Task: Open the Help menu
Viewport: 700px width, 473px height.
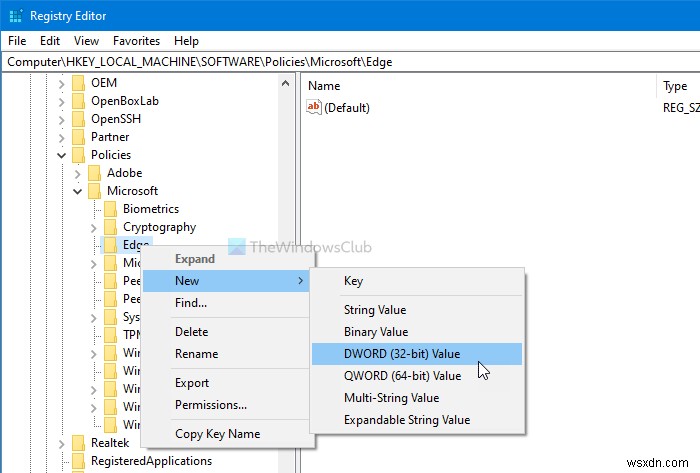Action: (x=186, y=41)
